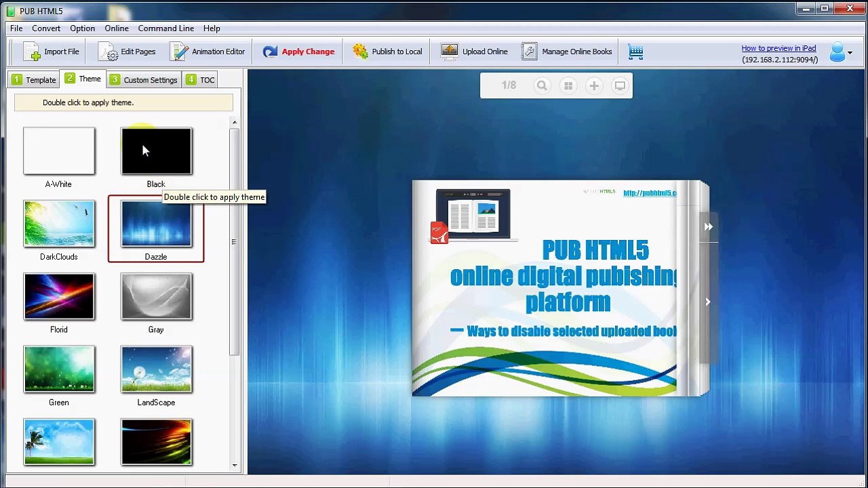The height and width of the screenshot is (488, 868).
Task: Click the pubhtml5 URL on the cover
Action: click(x=650, y=193)
